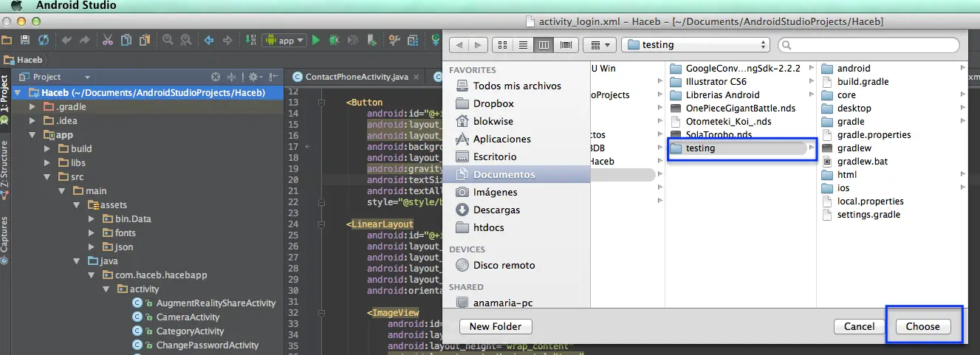
Task: Open the Z: Structure side tab
Action: click(x=5, y=168)
